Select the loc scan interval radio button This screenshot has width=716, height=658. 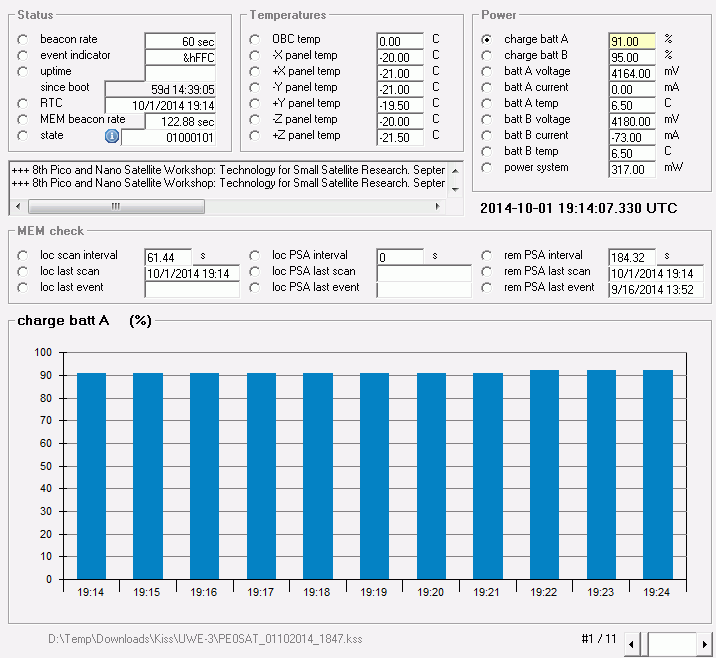22,256
